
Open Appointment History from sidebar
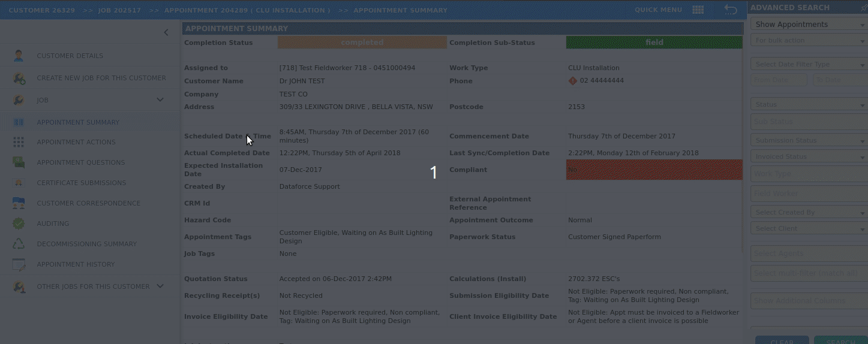(76, 264)
